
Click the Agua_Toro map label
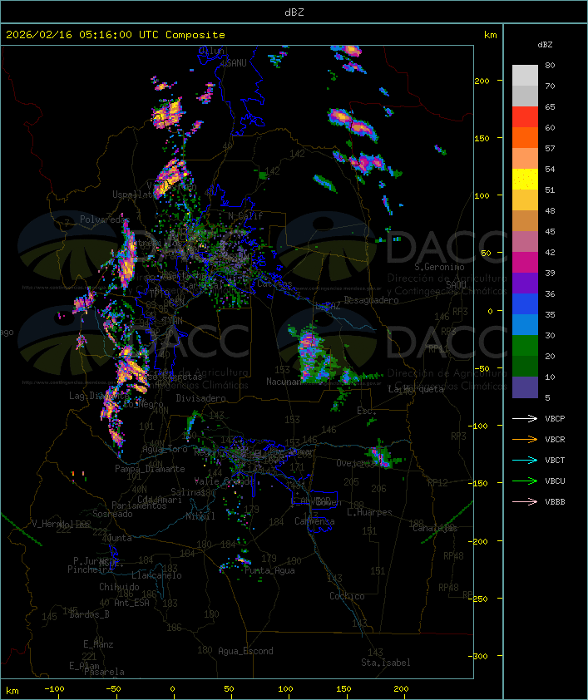pyautogui.click(x=165, y=449)
